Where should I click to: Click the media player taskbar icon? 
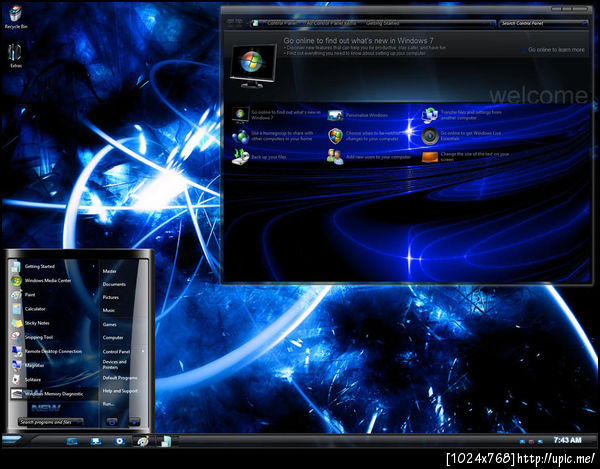tap(120, 441)
